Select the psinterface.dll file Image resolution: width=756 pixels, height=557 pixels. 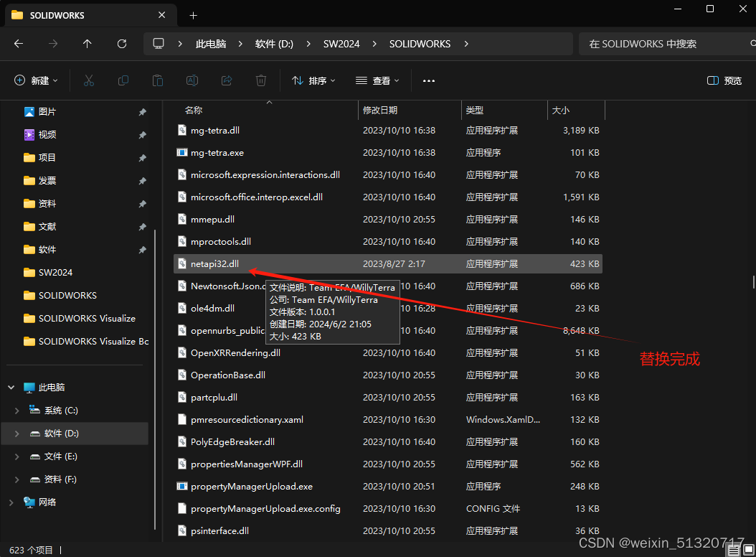[x=387, y=530]
